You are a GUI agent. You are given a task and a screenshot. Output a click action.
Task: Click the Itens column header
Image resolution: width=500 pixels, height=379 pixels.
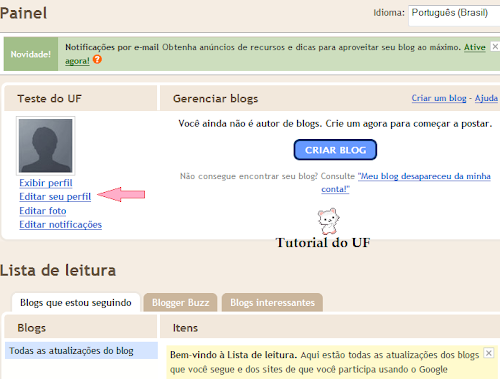click(x=185, y=328)
